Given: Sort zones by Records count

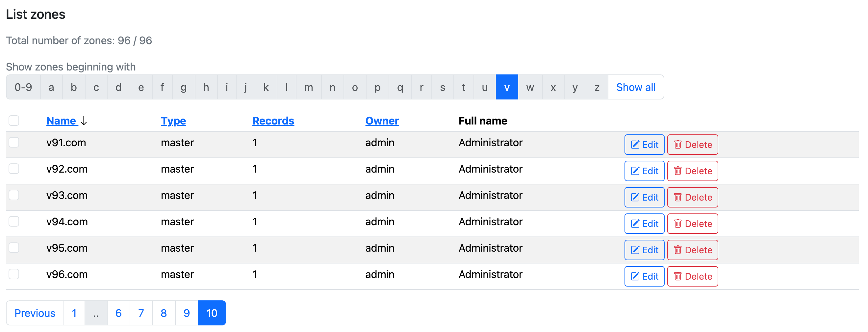Looking at the screenshot, I should 273,121.
